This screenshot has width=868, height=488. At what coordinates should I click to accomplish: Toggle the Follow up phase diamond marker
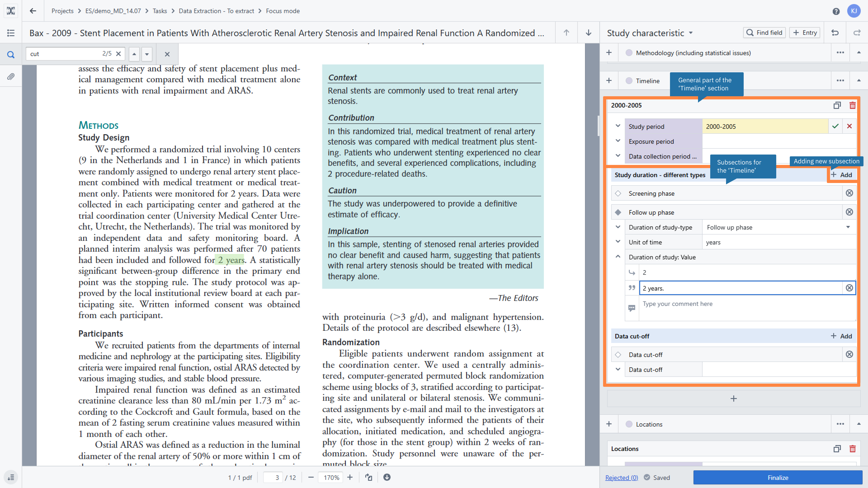click(618, 212)
